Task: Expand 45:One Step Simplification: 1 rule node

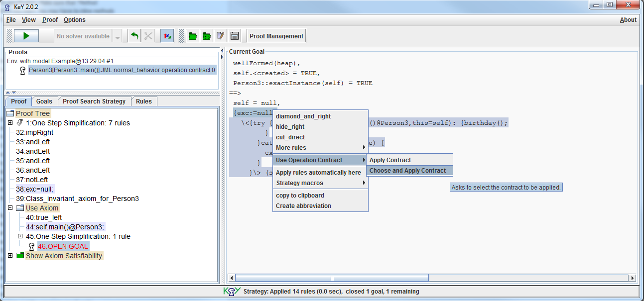Action: [x=20, y=236]
